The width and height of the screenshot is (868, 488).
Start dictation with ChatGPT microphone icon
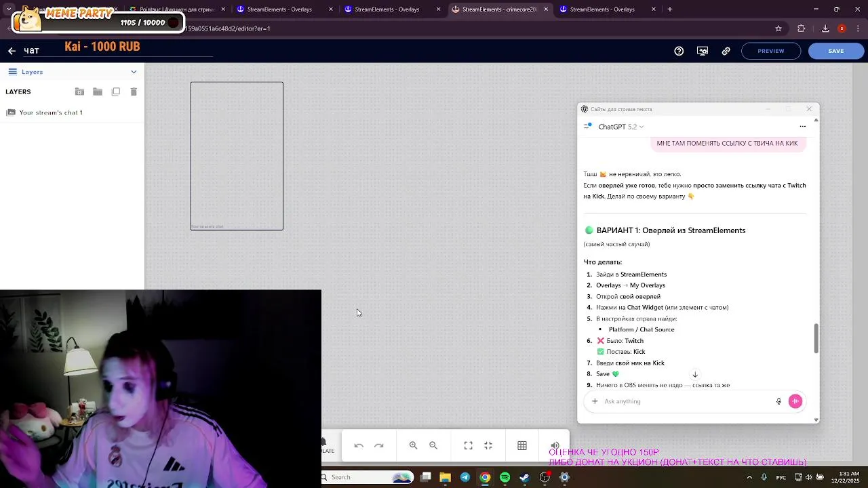[778, 401]
